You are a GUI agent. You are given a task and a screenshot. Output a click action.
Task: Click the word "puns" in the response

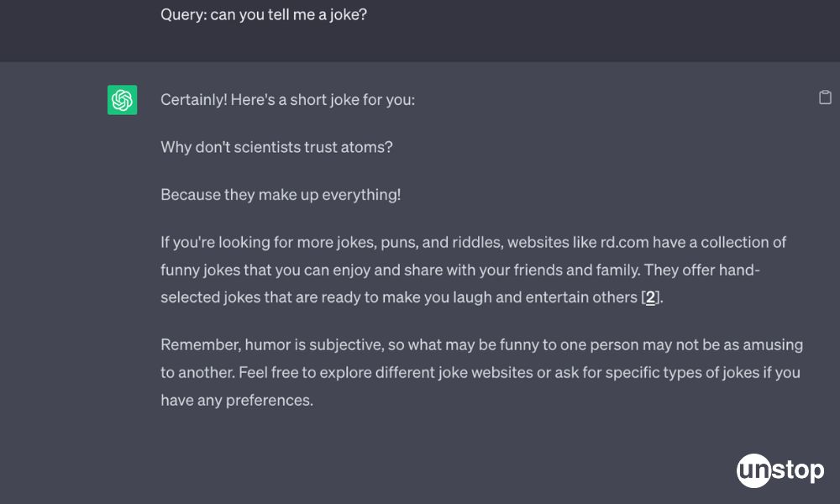click(397, 243)
